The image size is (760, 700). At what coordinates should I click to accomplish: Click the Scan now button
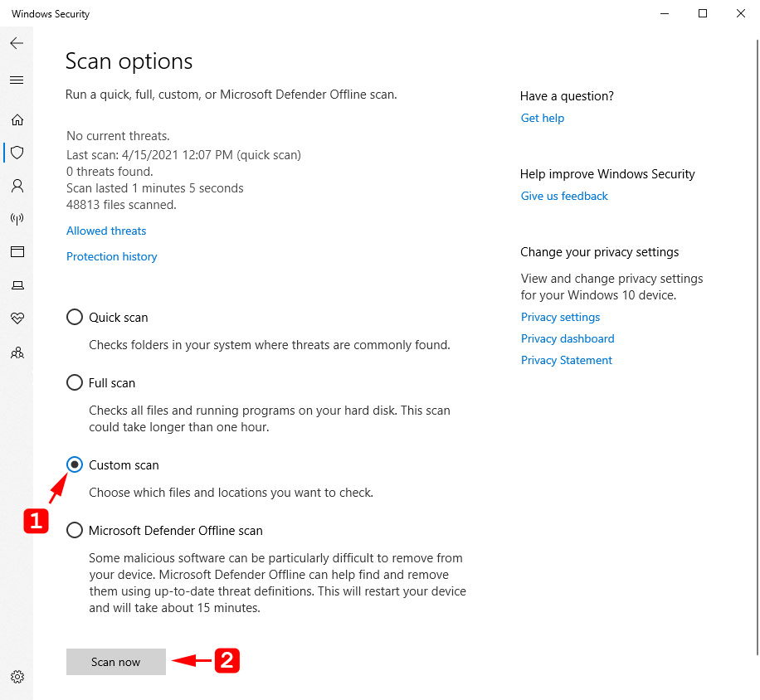point(116,662)
